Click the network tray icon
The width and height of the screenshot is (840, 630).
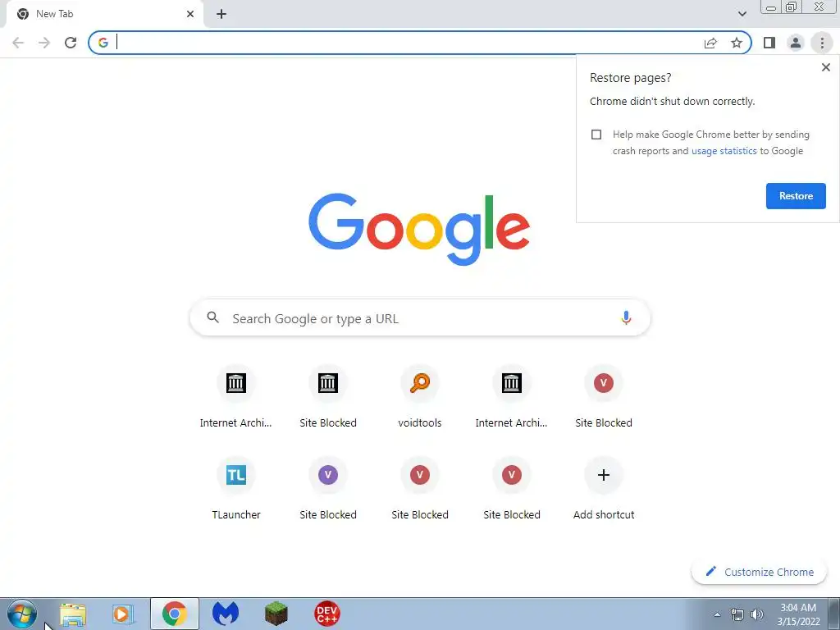click(737, 614)
